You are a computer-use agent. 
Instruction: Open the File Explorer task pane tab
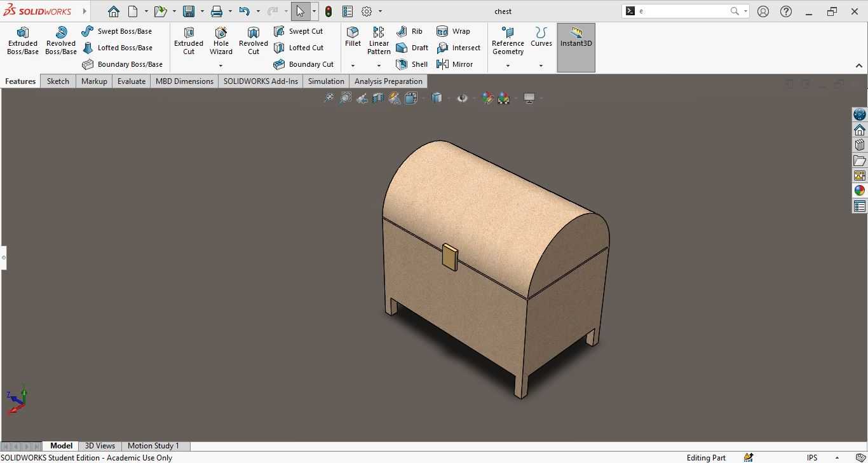(x=860, y=160)
